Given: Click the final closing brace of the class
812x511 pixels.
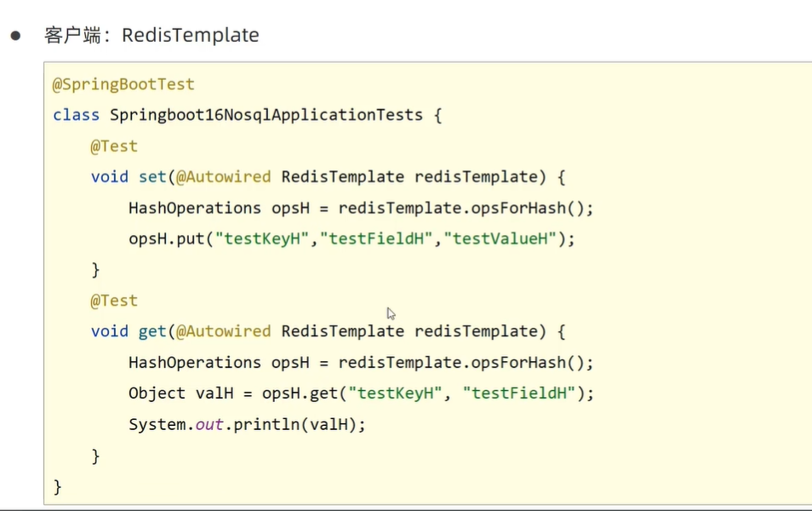Looking at the screenshot, I should (x=58, y=486).
